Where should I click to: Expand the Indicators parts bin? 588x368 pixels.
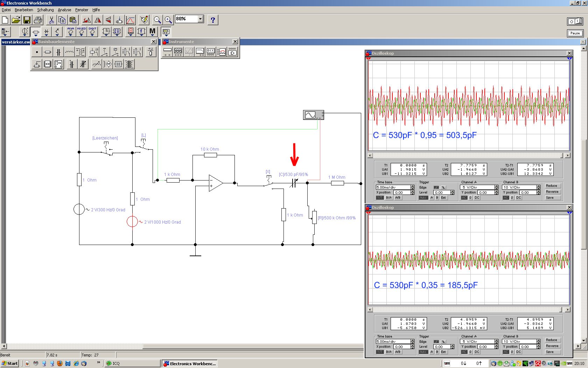tap(131, 32)
